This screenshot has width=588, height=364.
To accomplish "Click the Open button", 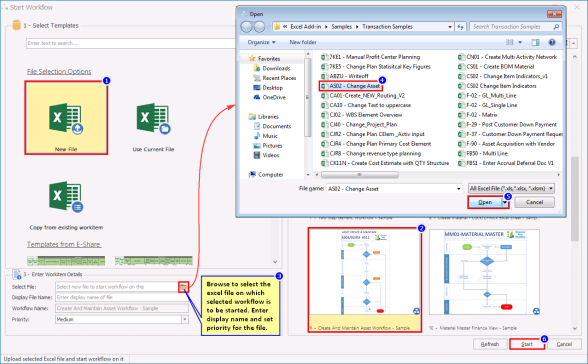I will (x=485, y=202).
